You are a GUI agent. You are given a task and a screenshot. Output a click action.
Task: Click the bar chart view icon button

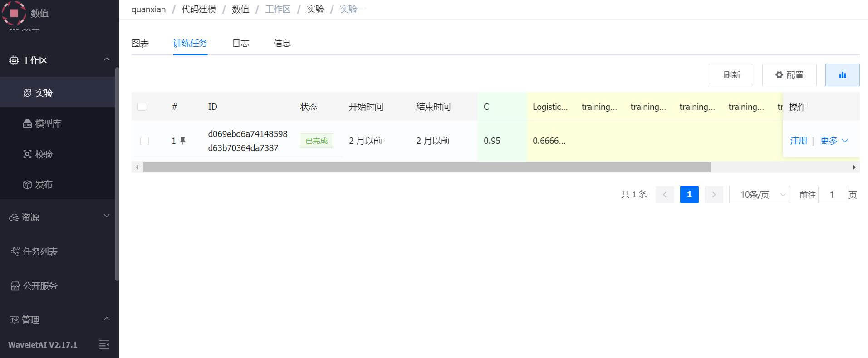click(842, 75)
